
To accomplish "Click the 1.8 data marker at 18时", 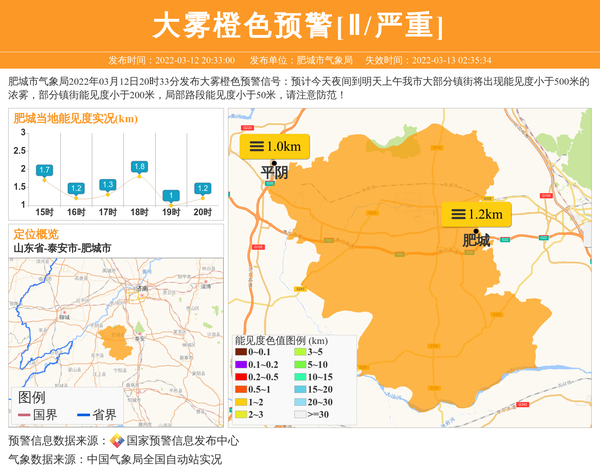I will point(139,167).
